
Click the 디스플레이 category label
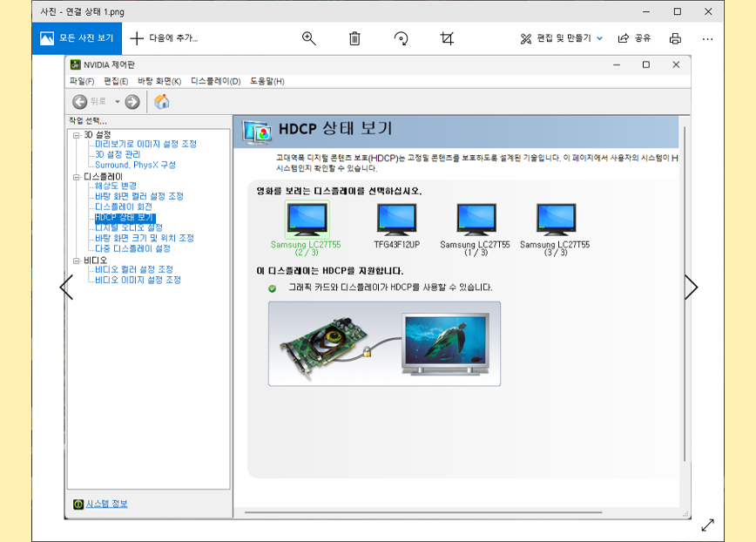click(x=103, y=177)
